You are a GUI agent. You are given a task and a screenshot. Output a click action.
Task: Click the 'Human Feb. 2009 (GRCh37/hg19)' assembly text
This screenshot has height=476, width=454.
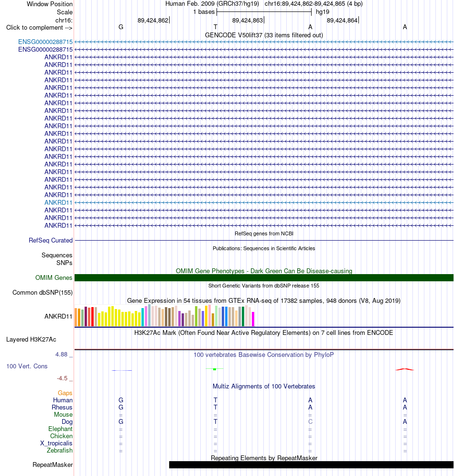tap(212, 4)
